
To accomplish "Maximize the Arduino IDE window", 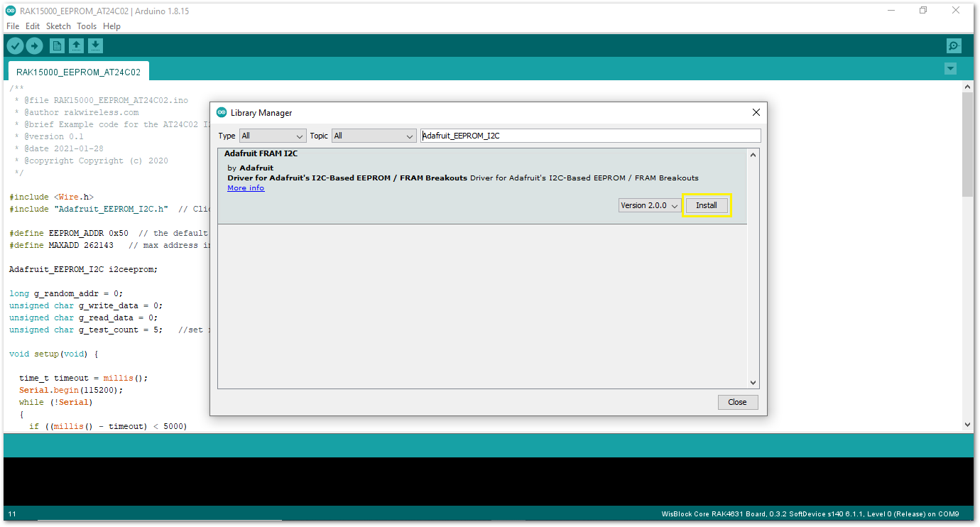I will coord(923,11).
